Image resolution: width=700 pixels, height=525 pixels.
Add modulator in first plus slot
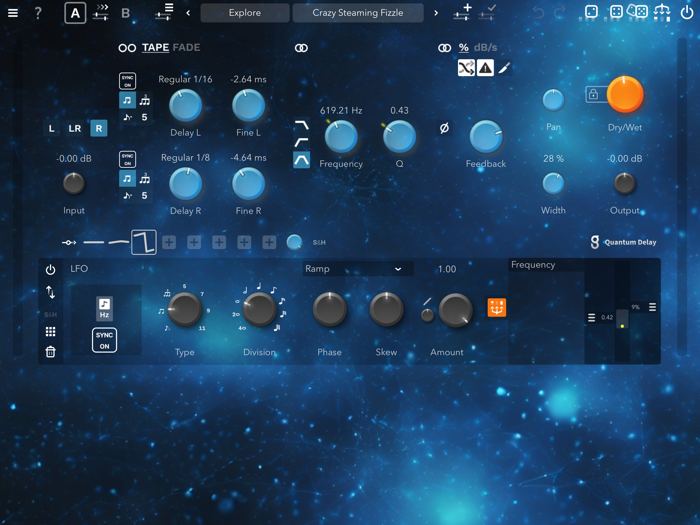(169, 242)
